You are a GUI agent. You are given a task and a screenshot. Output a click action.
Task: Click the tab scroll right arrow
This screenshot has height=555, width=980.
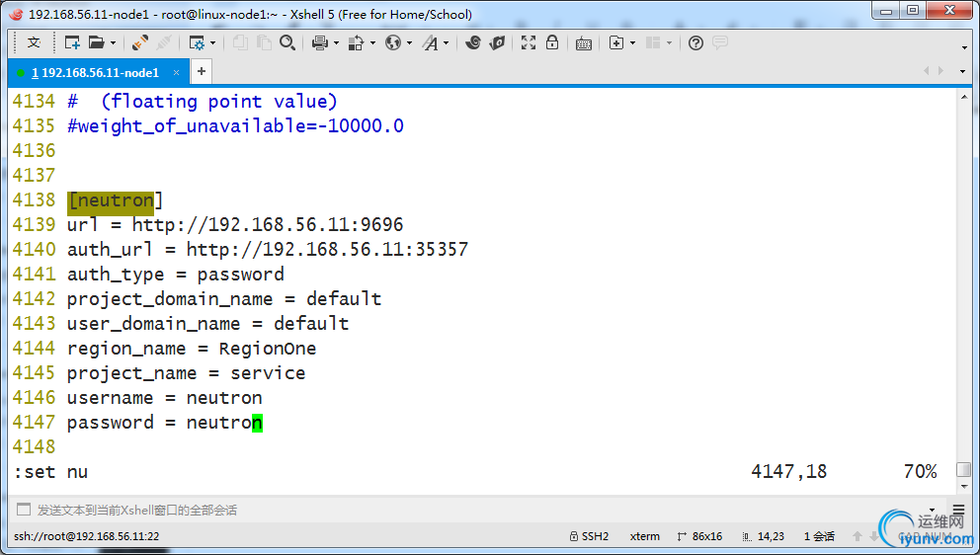tap(940, 71)
